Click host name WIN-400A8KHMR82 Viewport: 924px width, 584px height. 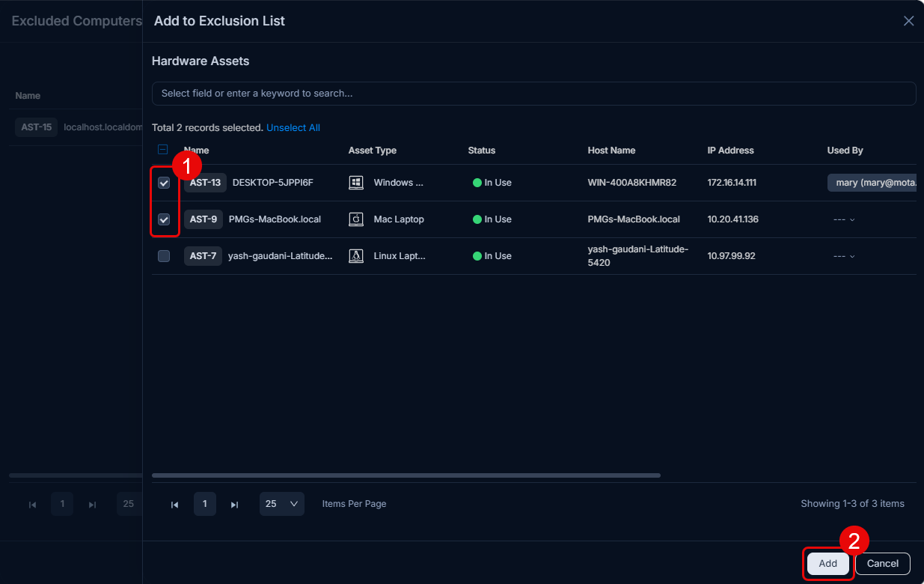pos(632,183)
